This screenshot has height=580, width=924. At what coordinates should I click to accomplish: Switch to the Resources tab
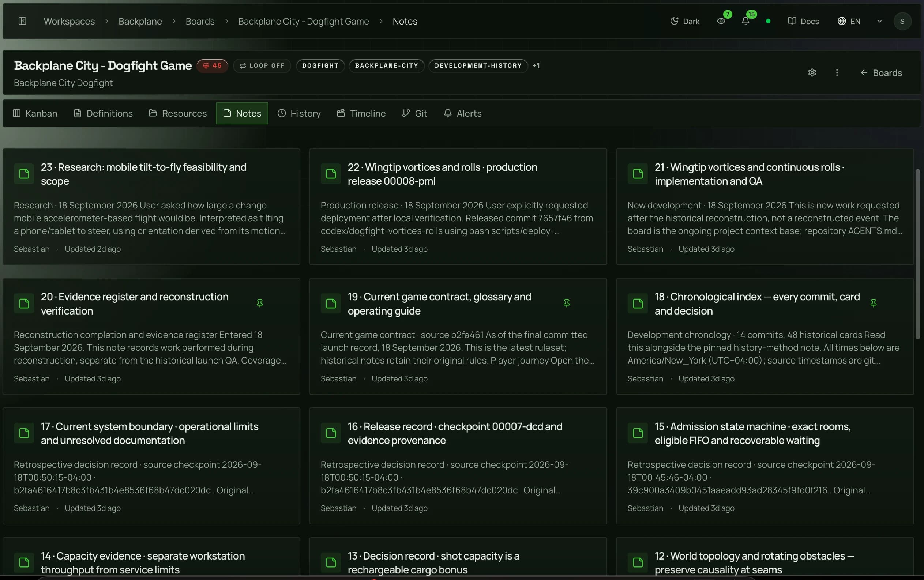pyautogui.click(x=178, y=113)
